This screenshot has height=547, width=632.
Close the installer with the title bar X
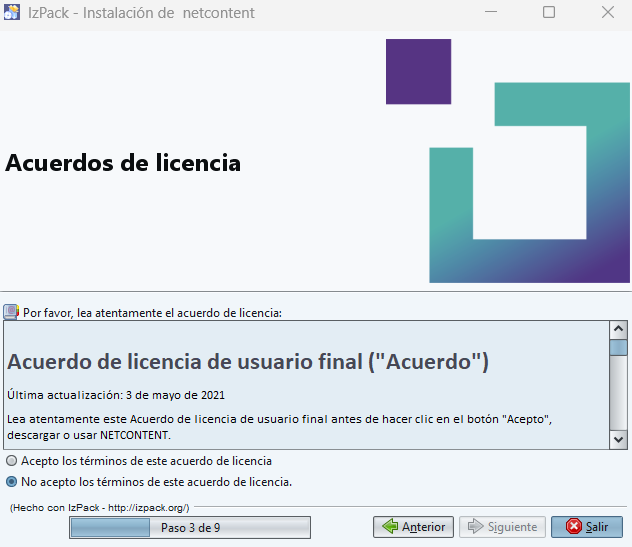click(x=607, y=13)
